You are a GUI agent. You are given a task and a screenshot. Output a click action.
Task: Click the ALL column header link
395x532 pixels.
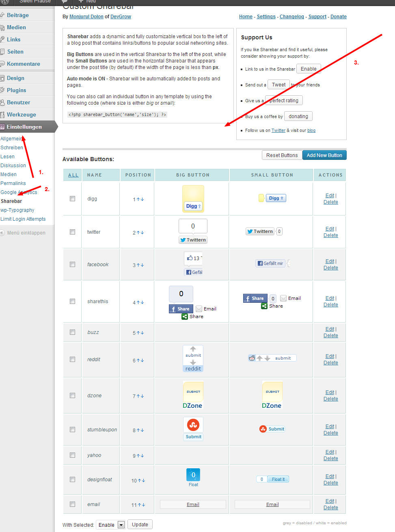[x=73, y=175]
